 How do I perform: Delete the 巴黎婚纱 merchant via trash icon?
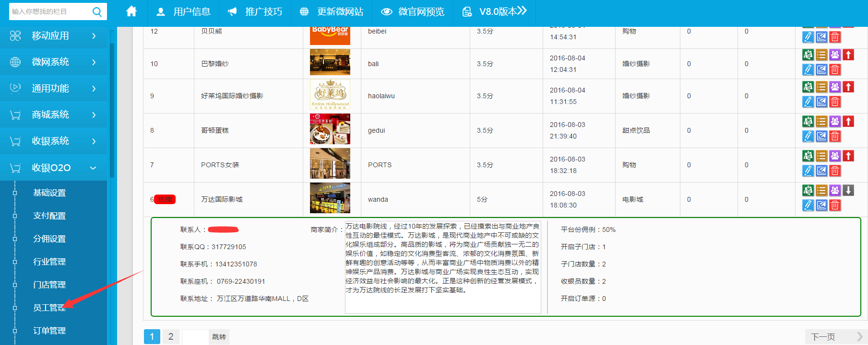(835, 70)
